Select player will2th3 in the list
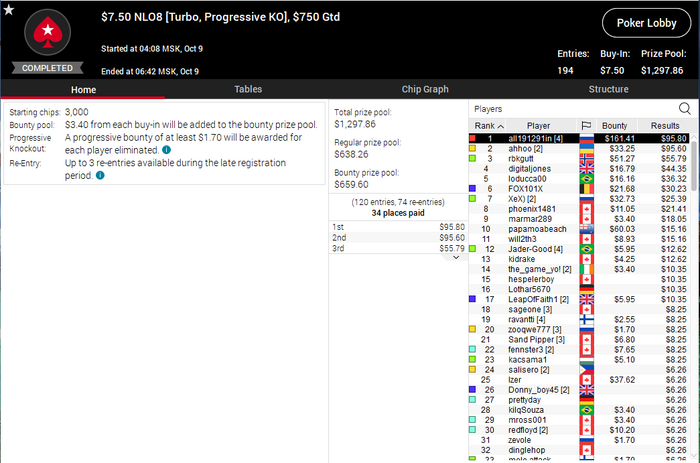The width and height of the screenshot is (700, 463). tap(579, 239)
